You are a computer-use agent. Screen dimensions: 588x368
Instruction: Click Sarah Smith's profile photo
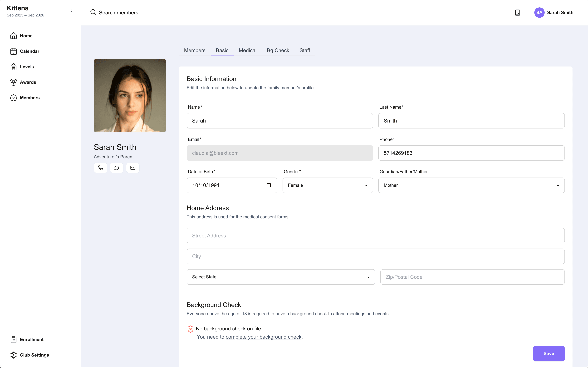pyautogui.click(x=130, y=95)
